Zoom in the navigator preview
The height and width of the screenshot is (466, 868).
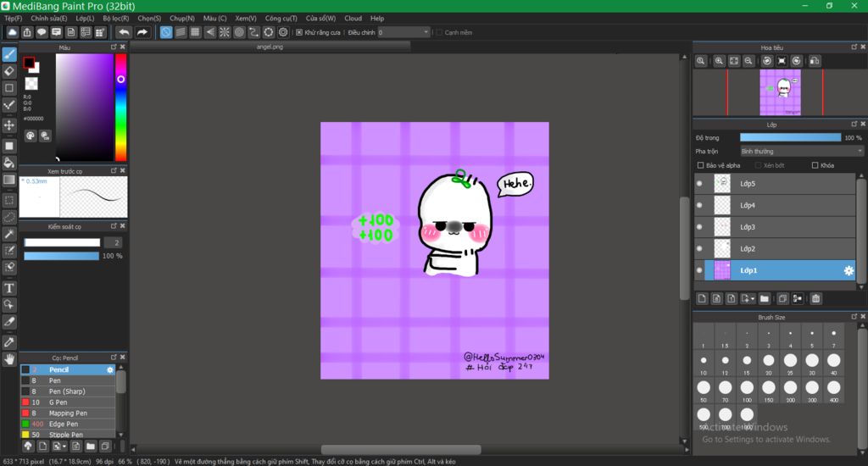[x=719, y=61]
